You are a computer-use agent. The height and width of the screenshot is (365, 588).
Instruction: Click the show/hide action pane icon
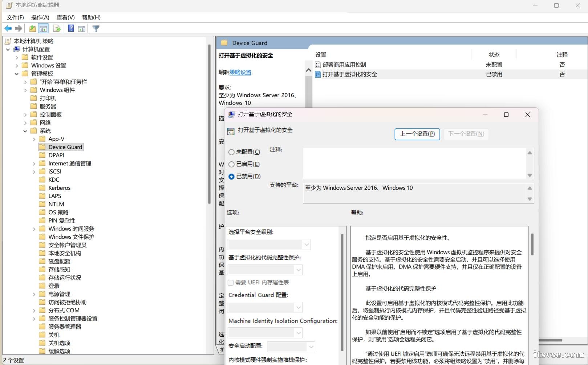pyautogui.click(x=82, y=29)
